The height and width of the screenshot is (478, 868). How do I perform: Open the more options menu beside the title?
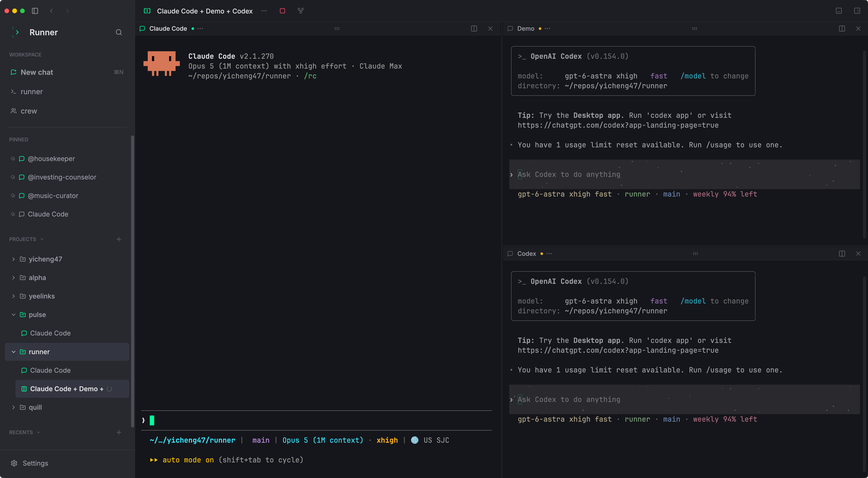264,11
